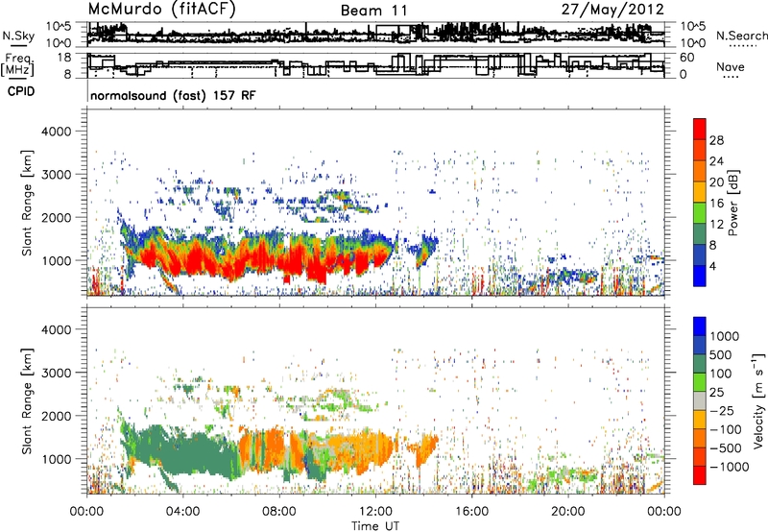Click the "Beam 11" header label
The height and width of the screenshot is (532, 768).
tap(373, 11)
